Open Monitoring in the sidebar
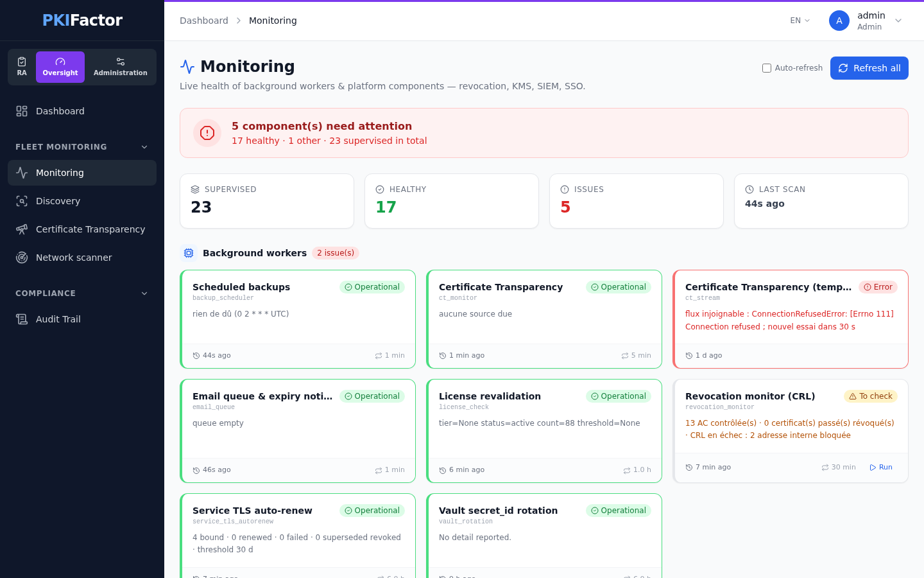 [82, 173]
